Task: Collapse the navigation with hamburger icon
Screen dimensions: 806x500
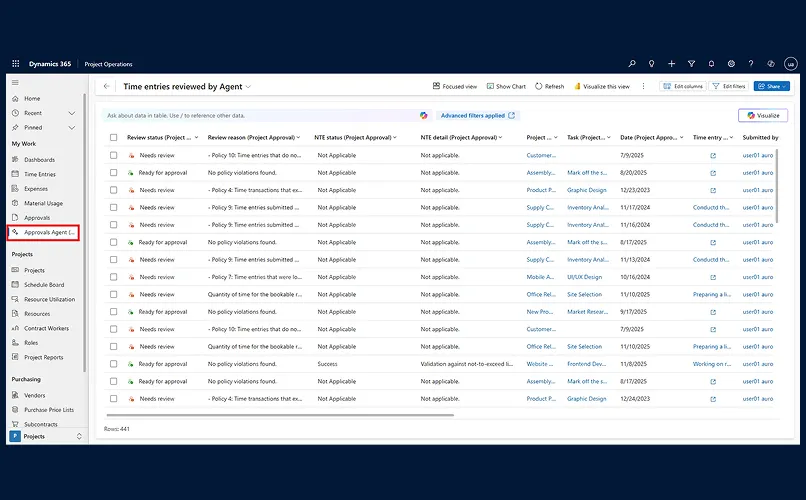Action: (x=15, y=83)
